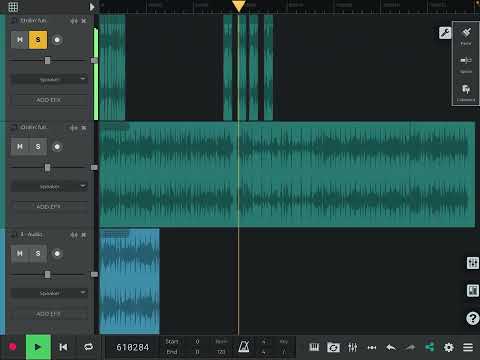Click the middle track's volume slider handle

coord(47,167)
